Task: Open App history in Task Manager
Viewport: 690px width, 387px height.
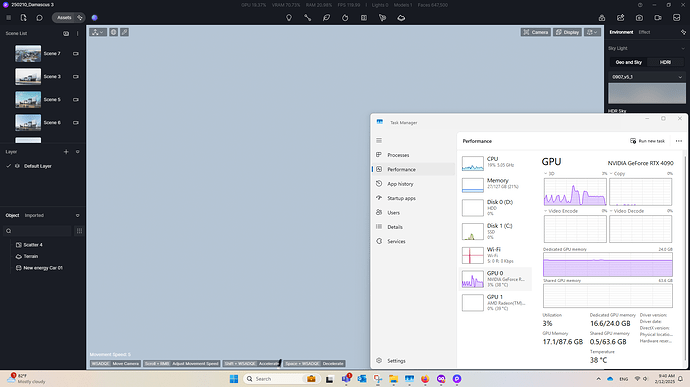Action: (x=414, y=184)
